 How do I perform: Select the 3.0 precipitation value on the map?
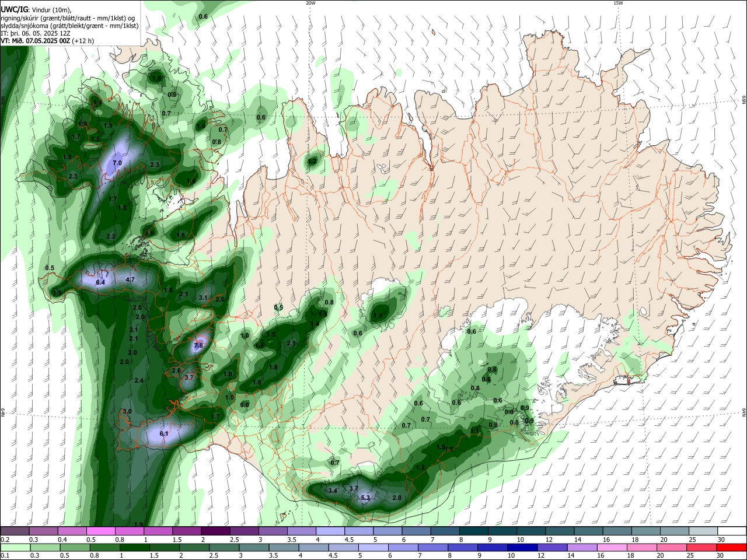(127, 411)
